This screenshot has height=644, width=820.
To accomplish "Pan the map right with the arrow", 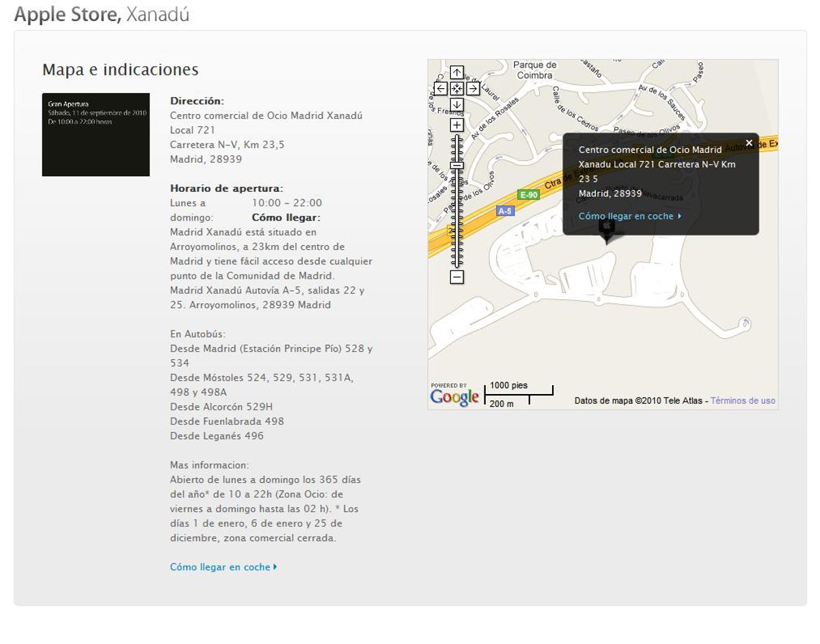I will click(x=473, y=88).
